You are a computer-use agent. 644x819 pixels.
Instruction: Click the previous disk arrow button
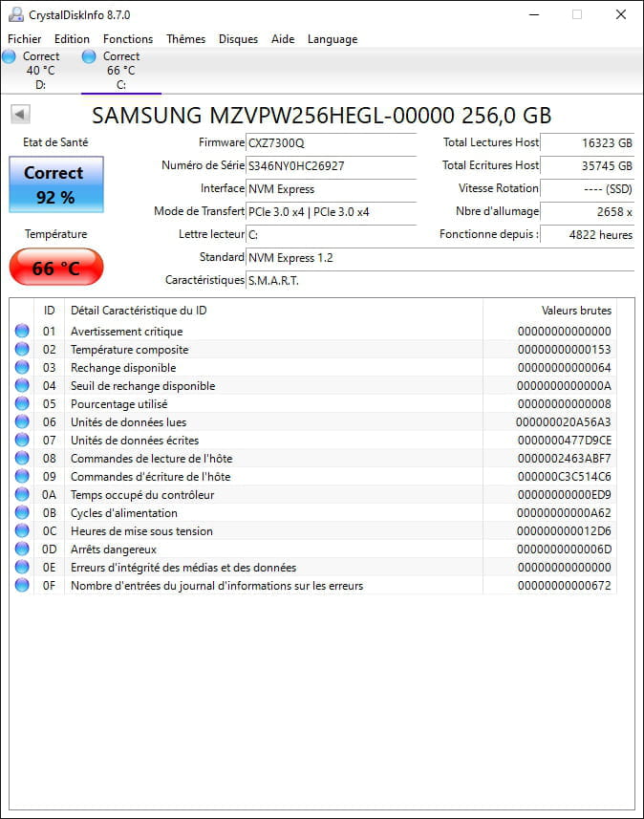point(20,115)
